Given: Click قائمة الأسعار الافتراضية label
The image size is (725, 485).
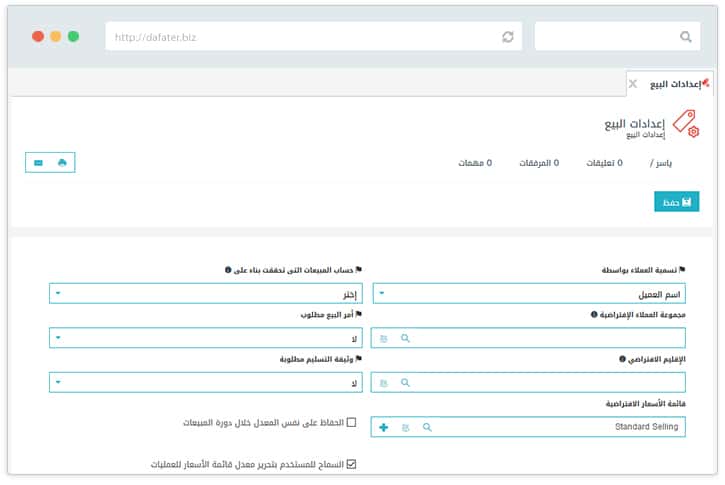Looking at the screenshot, I should [645, 404].
